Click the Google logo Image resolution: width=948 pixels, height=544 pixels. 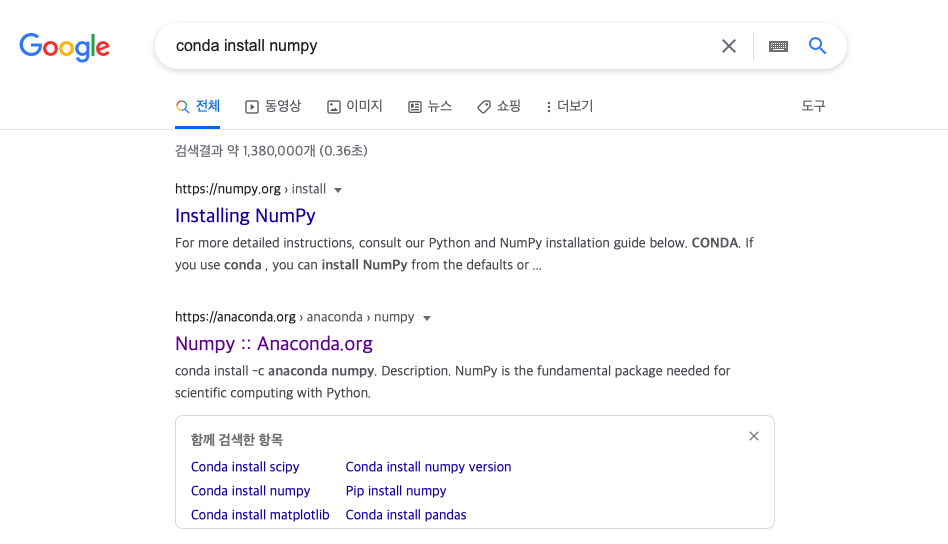pyautogui.click(x=64, y=47)
